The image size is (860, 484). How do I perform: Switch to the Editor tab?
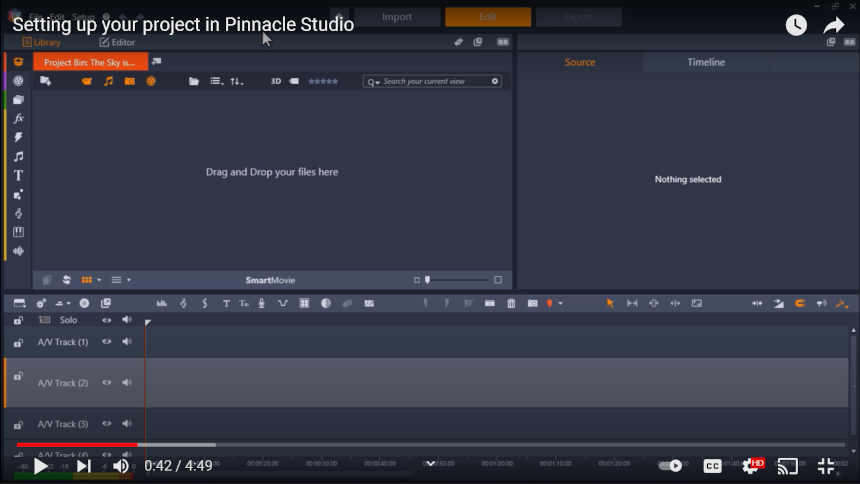point(117,42)
